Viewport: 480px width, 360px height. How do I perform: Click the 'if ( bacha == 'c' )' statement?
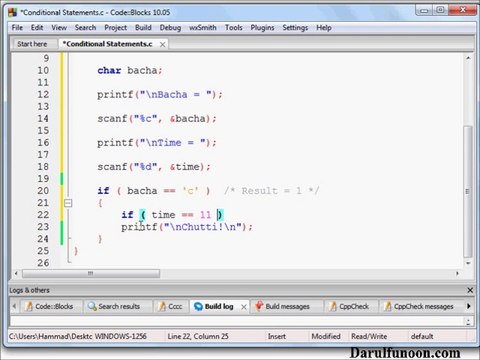(154, 191)
